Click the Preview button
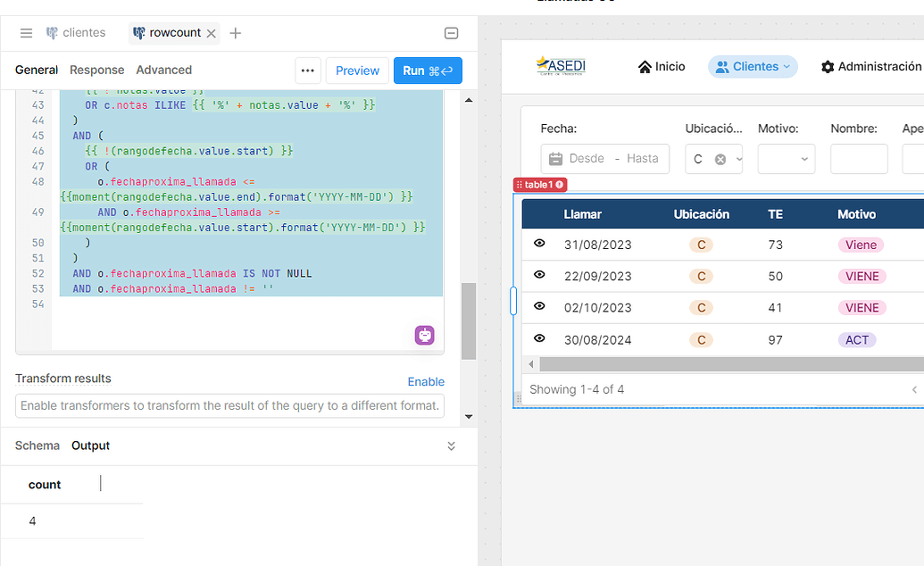 [357, 71]
